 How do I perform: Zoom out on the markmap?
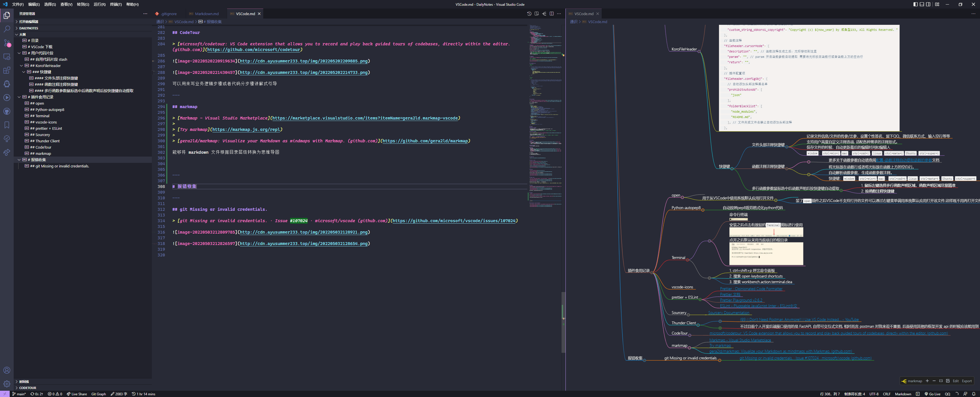(x=934, y=381)
